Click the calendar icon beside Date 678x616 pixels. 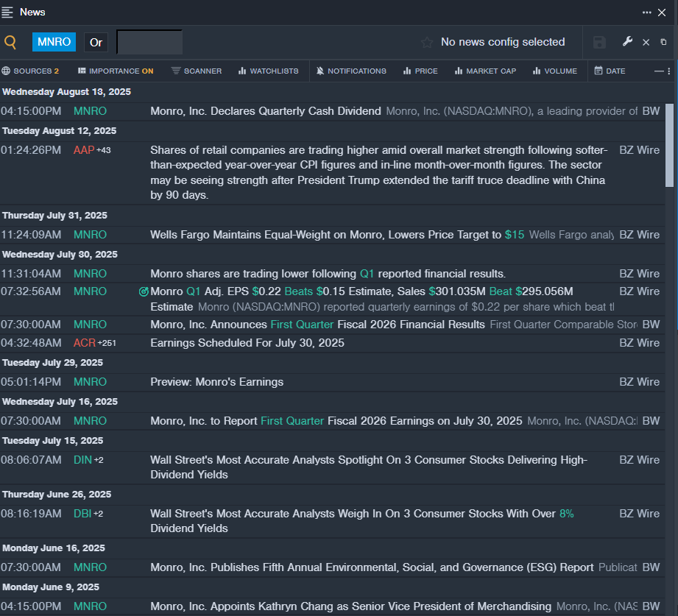(x=598, y=71)
